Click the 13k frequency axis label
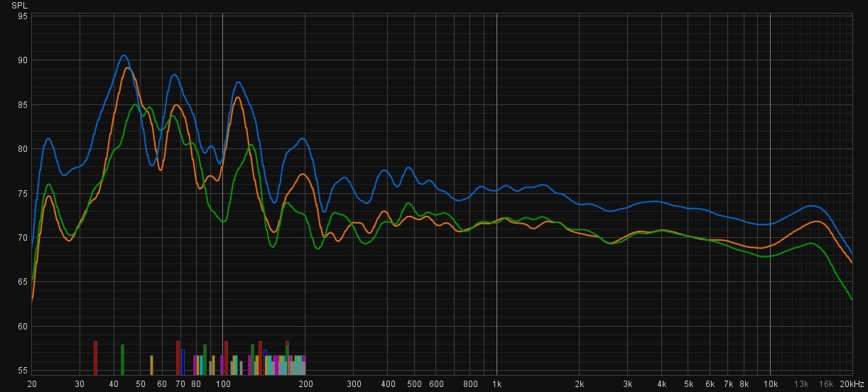The image size is (868, 392). [x=801, y=384]
